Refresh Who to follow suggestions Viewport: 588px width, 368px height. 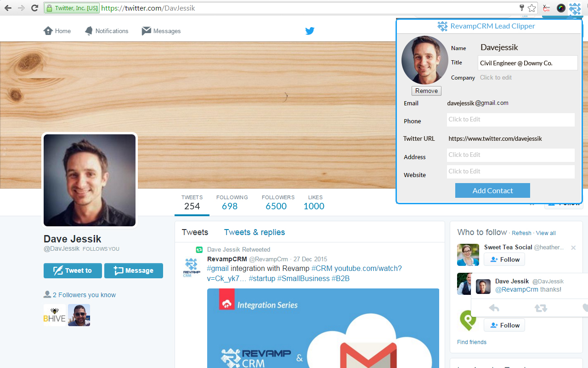521,233
